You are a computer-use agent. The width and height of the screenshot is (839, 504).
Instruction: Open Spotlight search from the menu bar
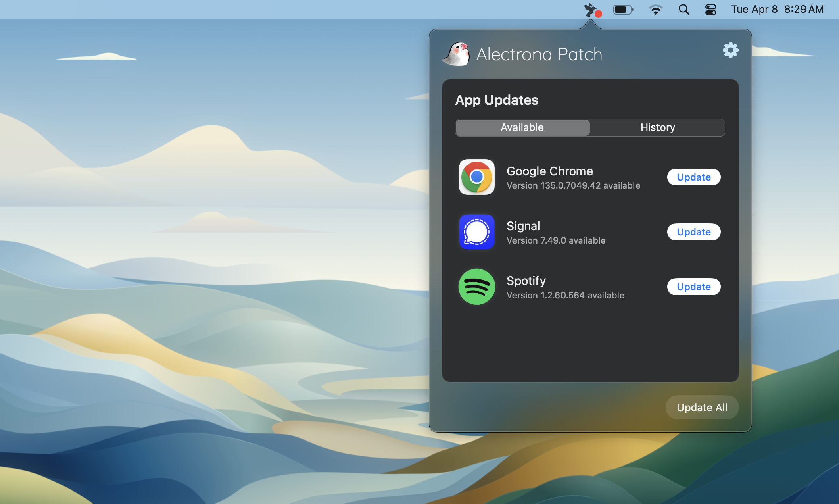pyautogui.click(x=683, y=9)
